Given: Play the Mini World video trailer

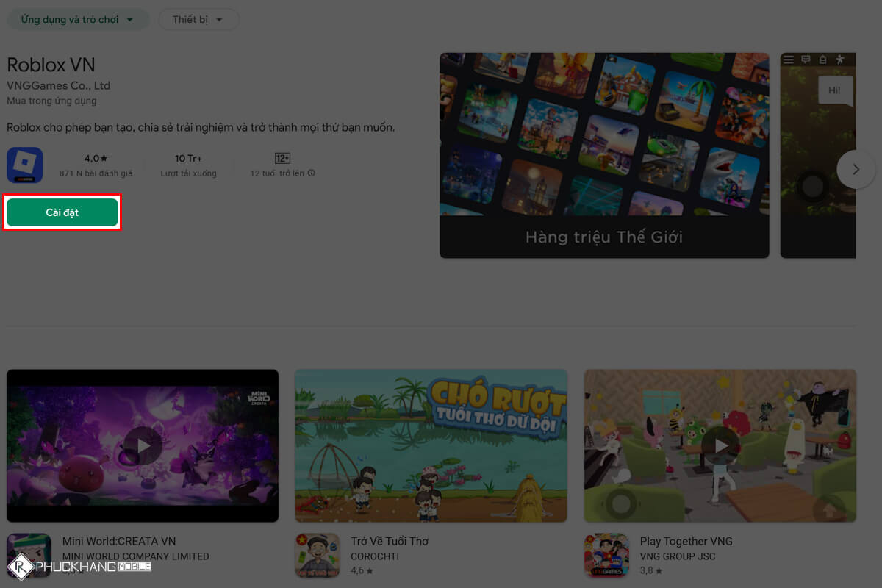Looking at the screenshot, I should tap(143, 445).
